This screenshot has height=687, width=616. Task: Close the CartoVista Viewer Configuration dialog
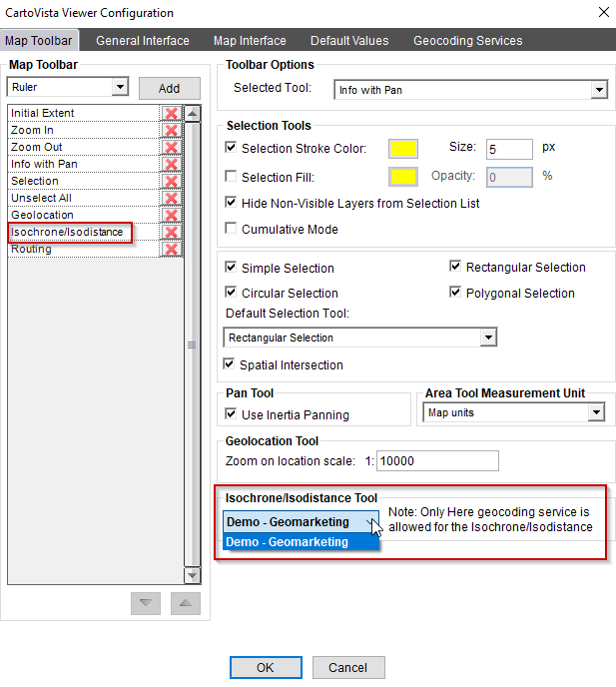pos(604,12)
